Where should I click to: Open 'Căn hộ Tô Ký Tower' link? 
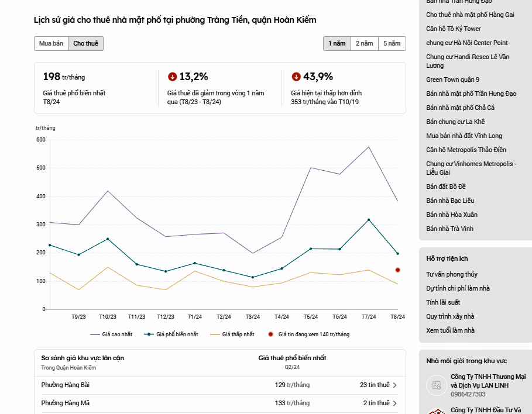tap(454, 29)
